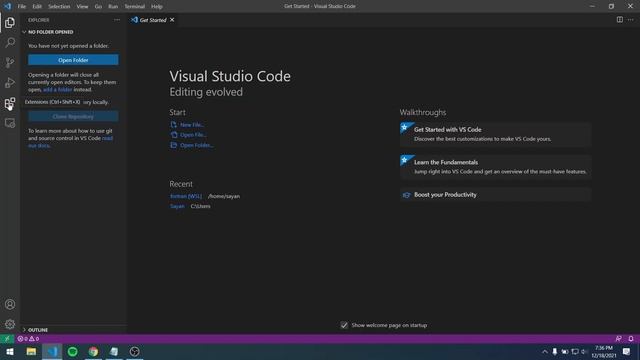This screenshot has height=360, width=640.
Task: Open the Remote Explorer icon
Action: click(10, 123)
